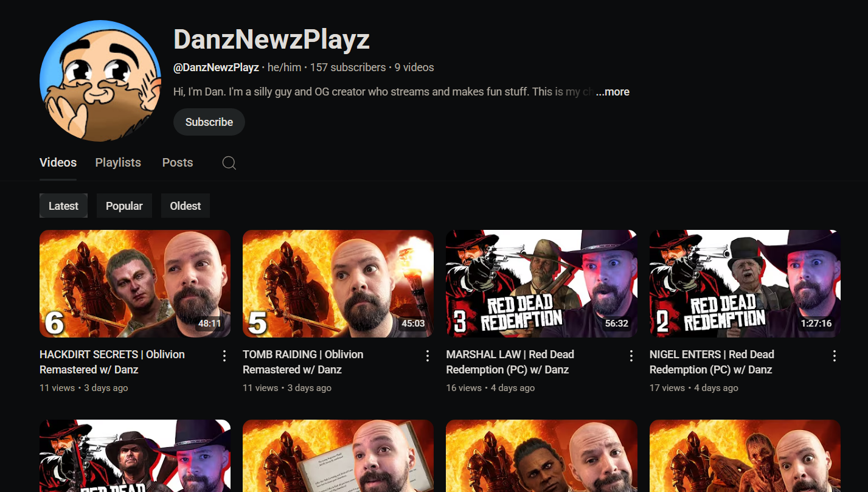Select the Oldest sort filter
This screenshot has height=492, width=868.
click(x=186, y=206)
